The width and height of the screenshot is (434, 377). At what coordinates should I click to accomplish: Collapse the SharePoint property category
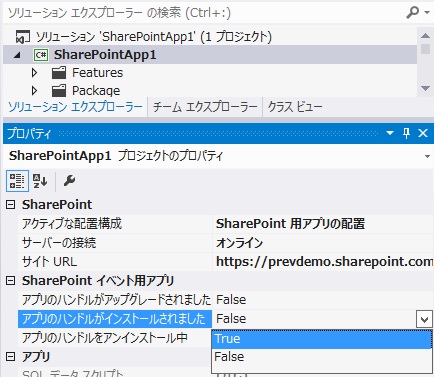point(11,205)
